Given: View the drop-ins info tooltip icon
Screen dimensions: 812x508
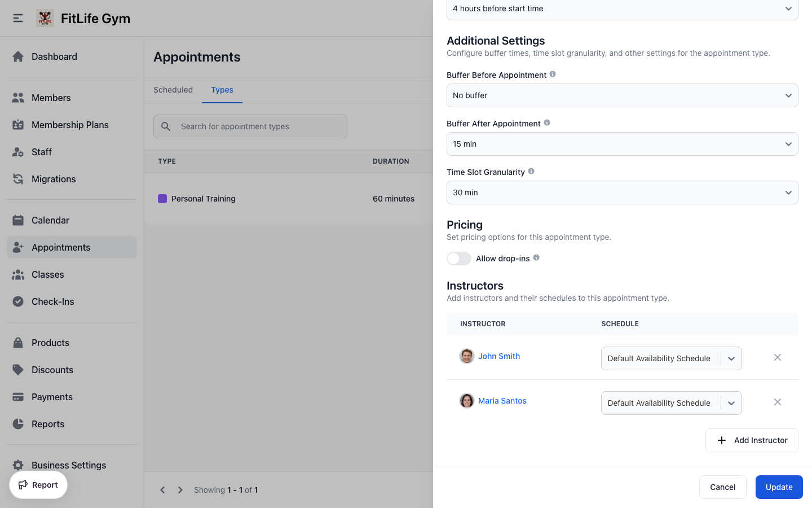Looking at the screenshot, I should tap(536, 258).
